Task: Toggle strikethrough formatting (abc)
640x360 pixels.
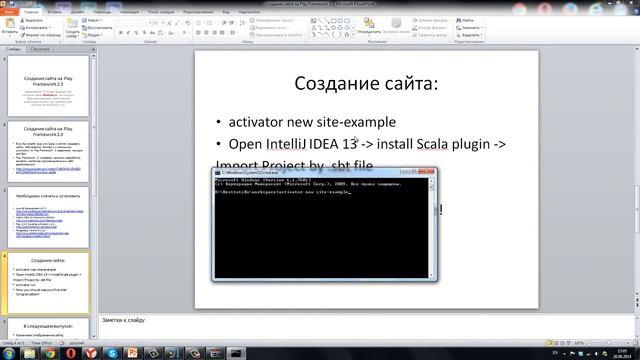Action: click(152, 33)
